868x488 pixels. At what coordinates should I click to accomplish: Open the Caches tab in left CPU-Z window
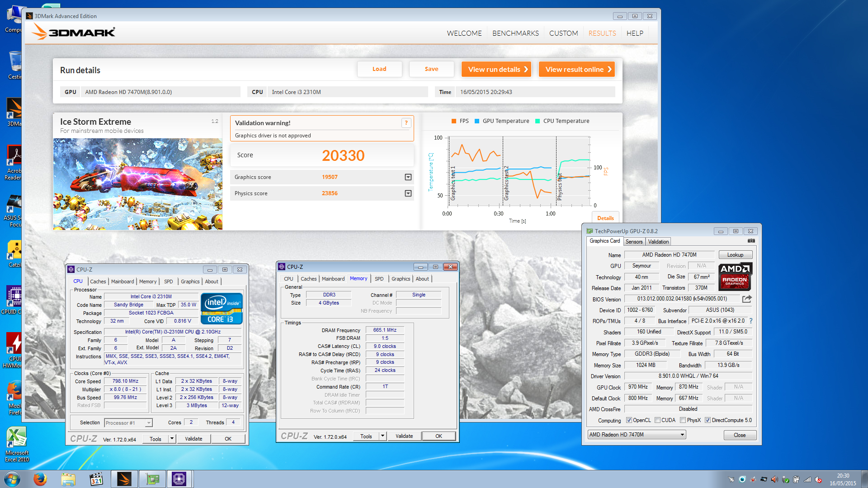[x=98, y=282]
